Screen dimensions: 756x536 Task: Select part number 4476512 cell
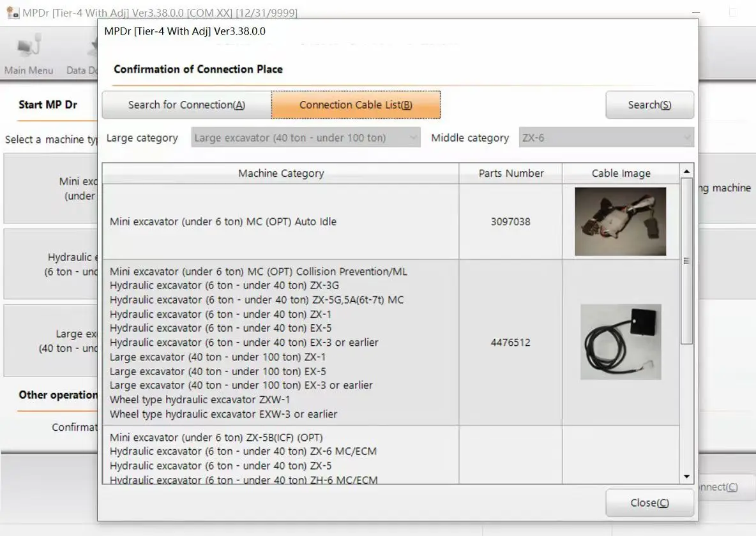coord(511,343)
